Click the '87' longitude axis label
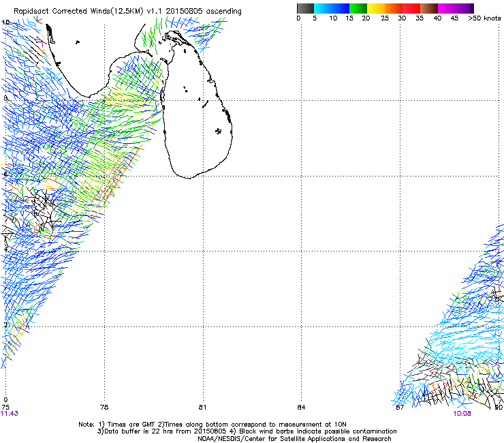Viewport: 504px width, 443px height. tap(400, 408)
